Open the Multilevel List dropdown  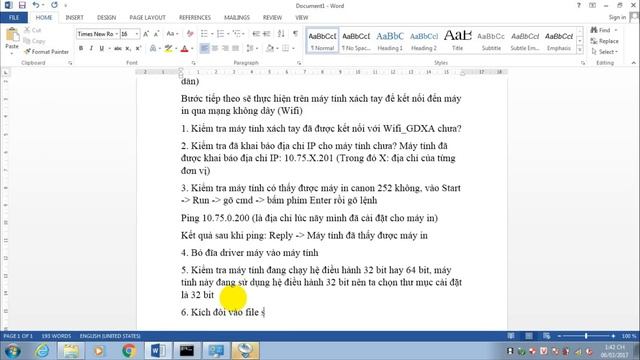244,34
